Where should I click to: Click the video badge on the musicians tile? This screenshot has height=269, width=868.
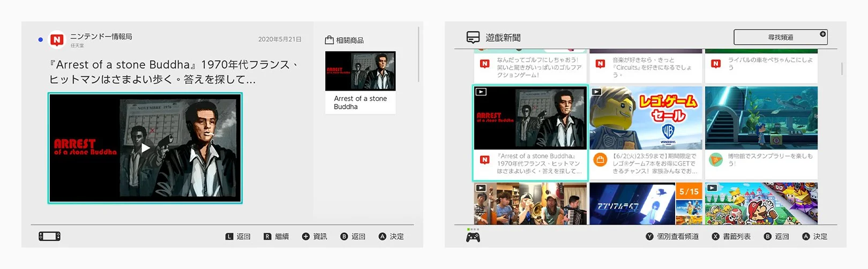coord(481,188)
